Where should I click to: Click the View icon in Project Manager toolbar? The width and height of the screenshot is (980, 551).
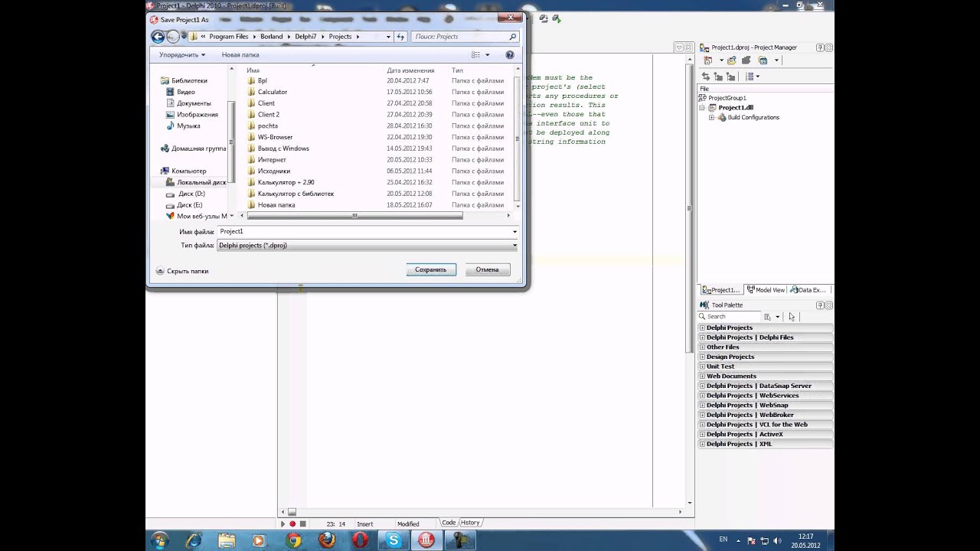763,60
